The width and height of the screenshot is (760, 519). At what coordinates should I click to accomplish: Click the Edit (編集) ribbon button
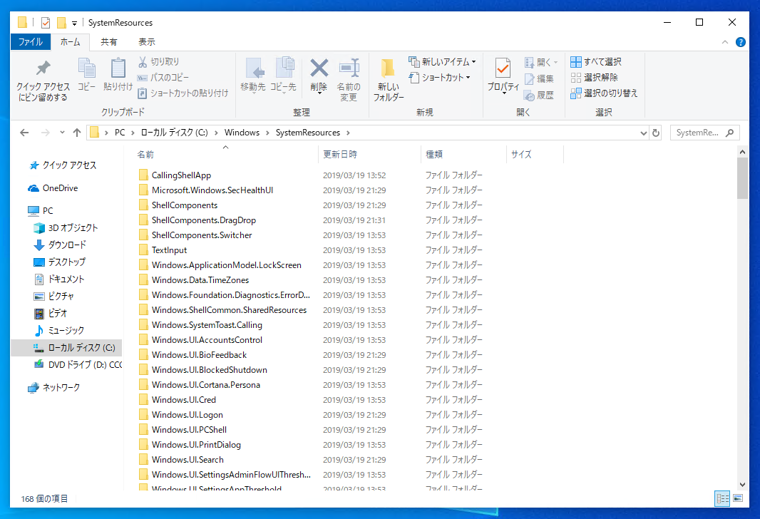tap(539, 79)
